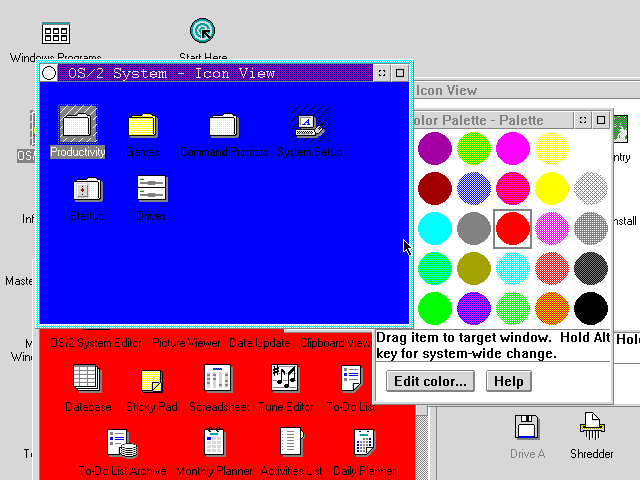Open the To-Do List Archive icon
The width and height of the screenshot is (640, 480).
(x=122, y=443)
